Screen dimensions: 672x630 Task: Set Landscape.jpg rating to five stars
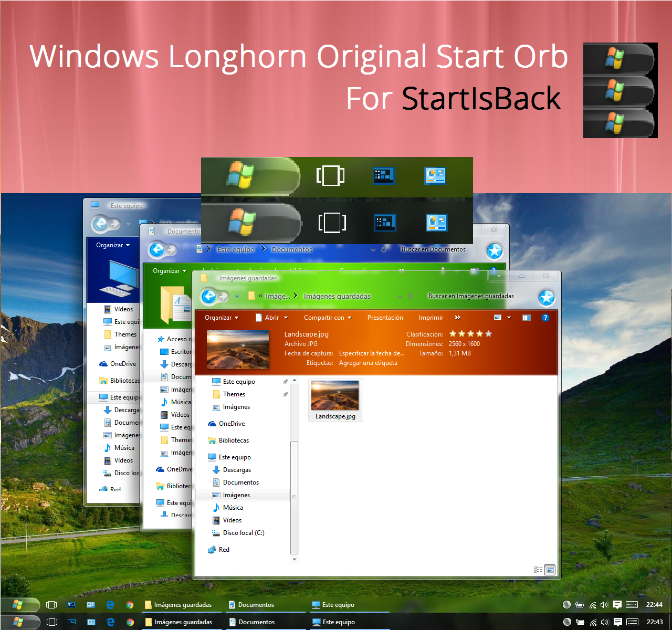coord(489,334)
